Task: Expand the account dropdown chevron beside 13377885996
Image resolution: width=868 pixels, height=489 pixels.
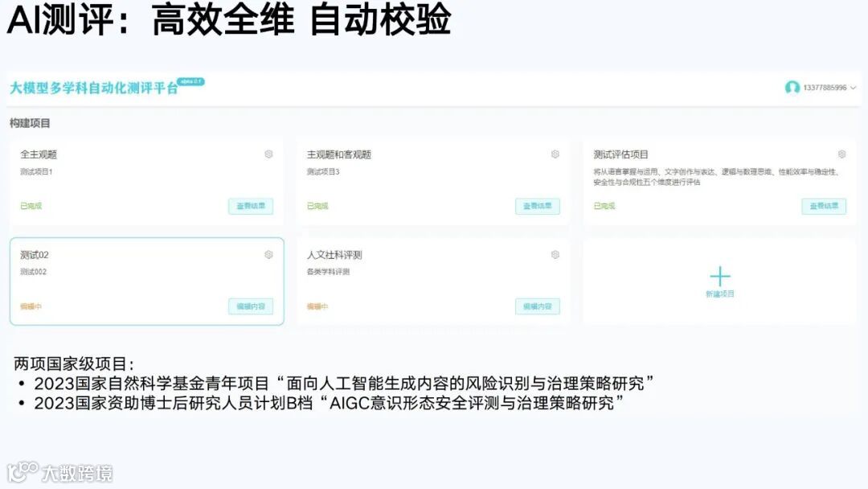Action: tap(853, 88)
